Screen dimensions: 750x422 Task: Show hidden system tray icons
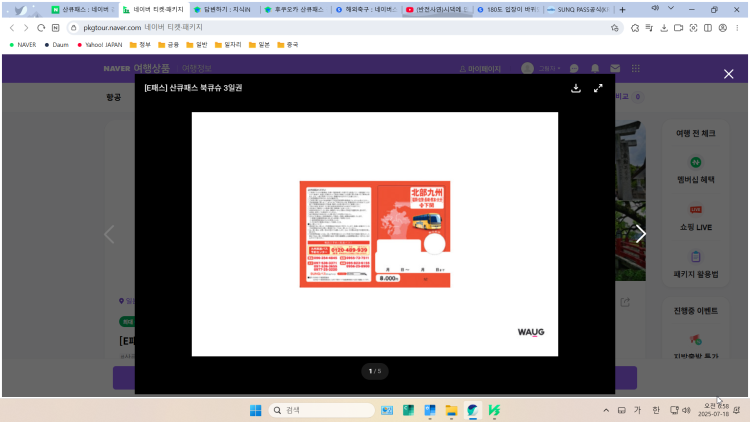coord(606,410)
